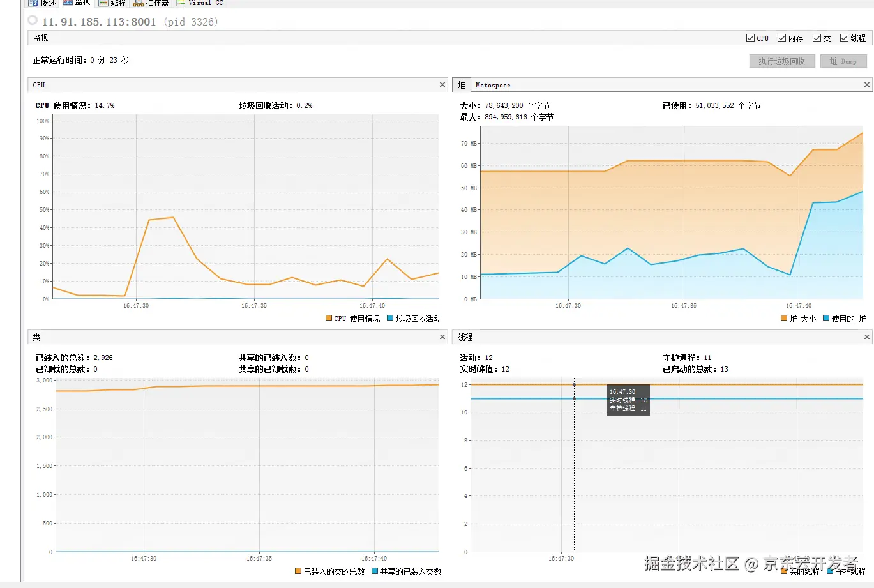Image resolution: width=874 pixels, height=588 pixels.
Task: Select the 堆 heap sub-tab
Action: pos(462,85)
